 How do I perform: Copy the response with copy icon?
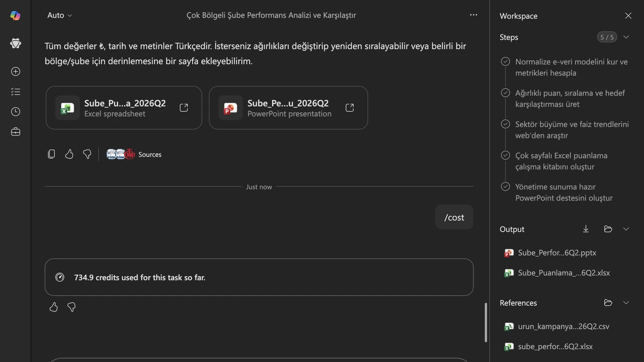coord(51,154)
